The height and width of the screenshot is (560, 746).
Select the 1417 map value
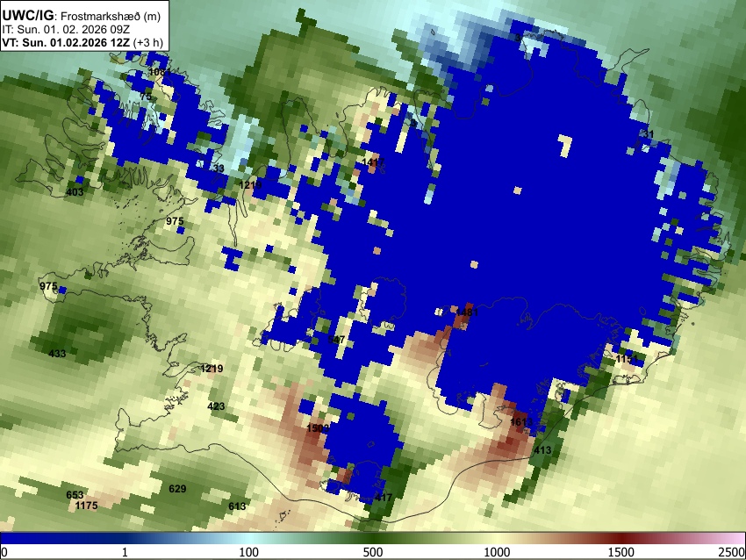tap(372, 162)
